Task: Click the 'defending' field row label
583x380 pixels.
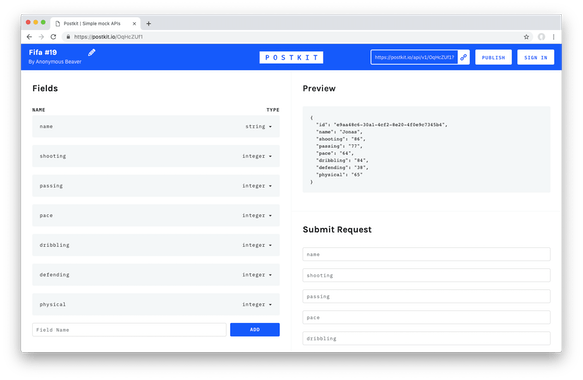Action: pos(55,275)
